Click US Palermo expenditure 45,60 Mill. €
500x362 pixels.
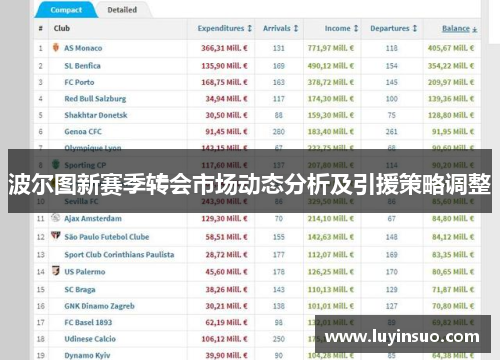pyautogui.click(x=227, y=272)
